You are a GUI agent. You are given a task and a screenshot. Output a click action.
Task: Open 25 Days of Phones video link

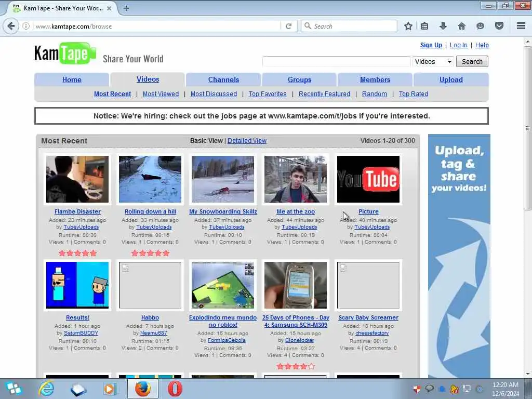coord(296,321)
